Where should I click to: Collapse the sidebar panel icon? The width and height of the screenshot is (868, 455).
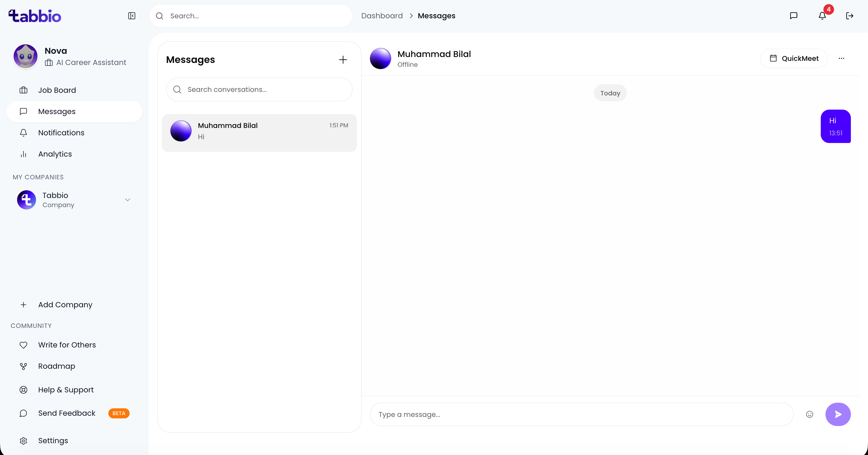pyautogui.click(x=132, y=16)
